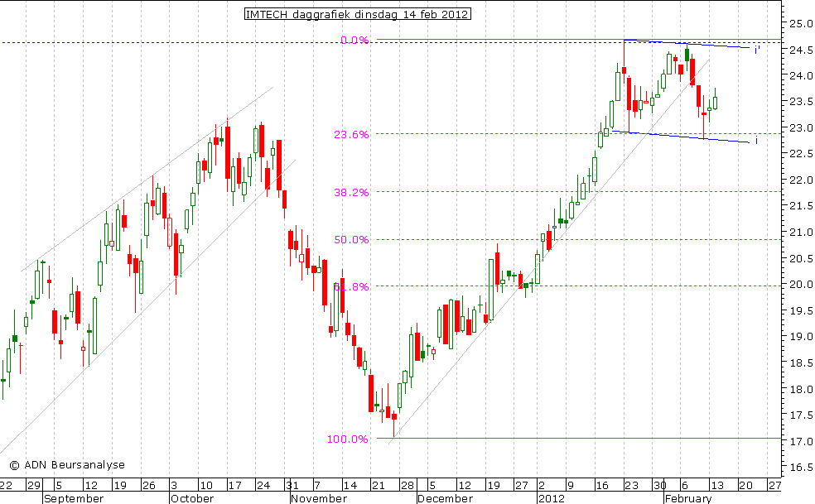Viewport: 815px width, 504px height.
Task: Click the 19.5 price axis label
Action: [x=801, y=310]
